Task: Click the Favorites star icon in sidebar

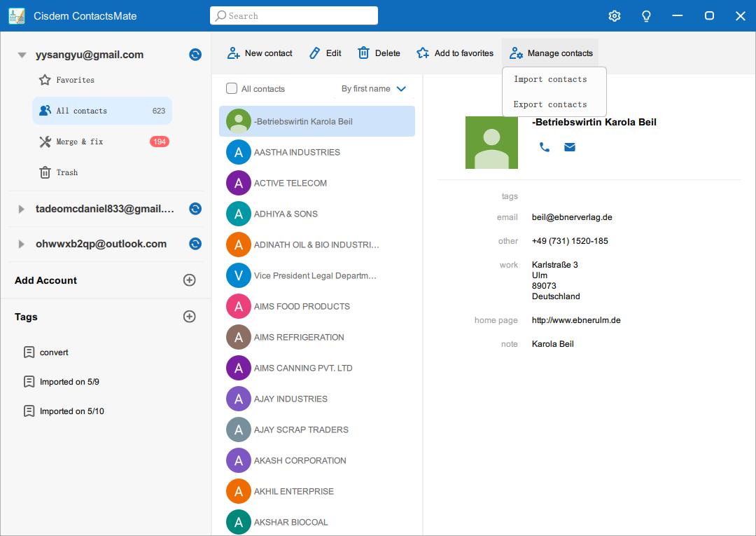Action: click(x=45, y=80)
